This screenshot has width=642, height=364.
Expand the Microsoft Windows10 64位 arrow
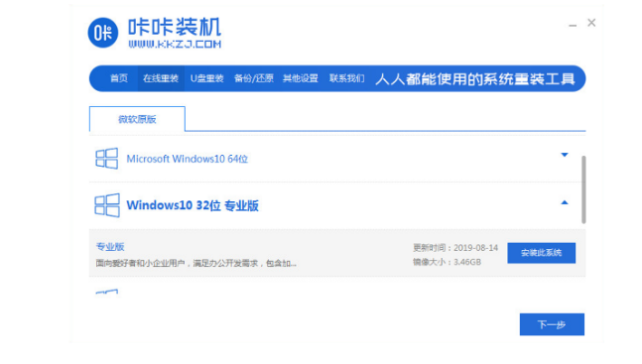pos(565,155)
